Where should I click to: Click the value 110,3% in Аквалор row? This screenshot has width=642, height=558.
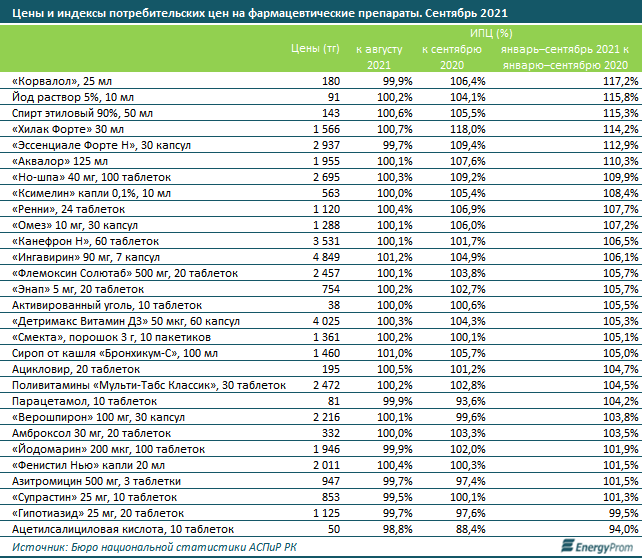click(x=621, y=161)
